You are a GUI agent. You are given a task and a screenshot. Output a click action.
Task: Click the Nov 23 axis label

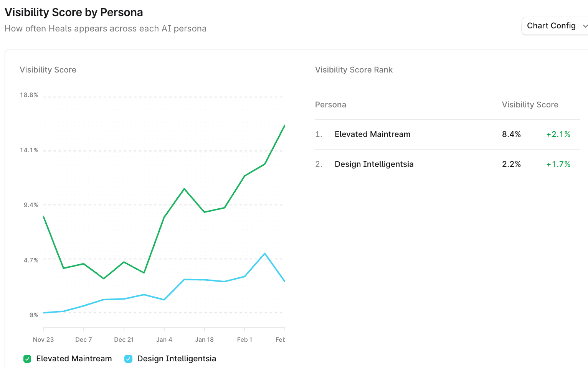43,339
